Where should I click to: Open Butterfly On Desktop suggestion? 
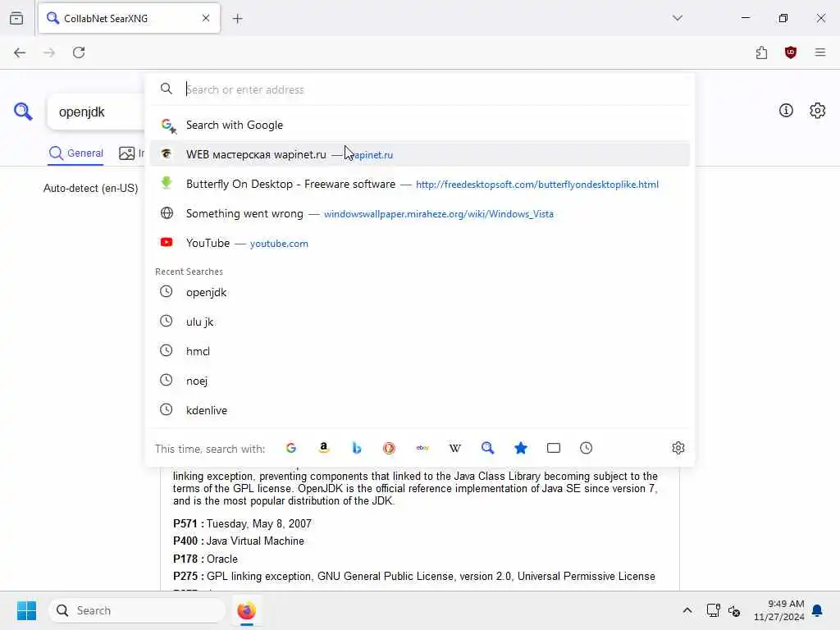pyautogui.click(x=420, y=184)
